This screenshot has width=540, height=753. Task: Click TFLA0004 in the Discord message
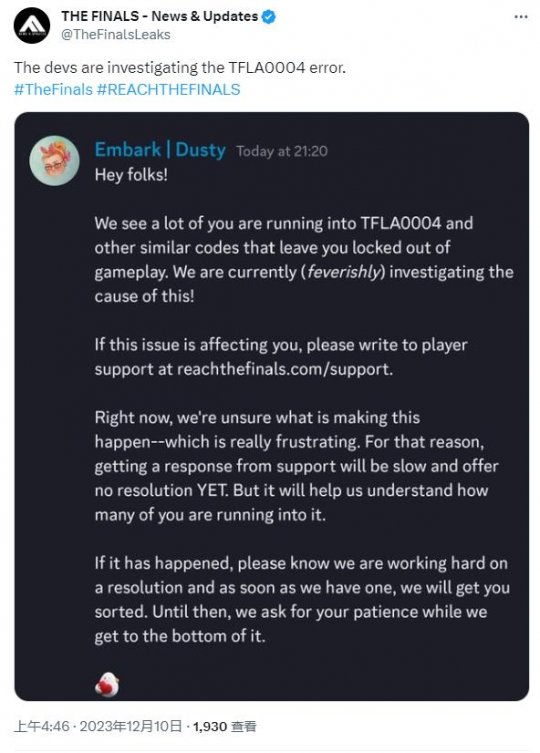pyautogui.click(x=401, y=223)
